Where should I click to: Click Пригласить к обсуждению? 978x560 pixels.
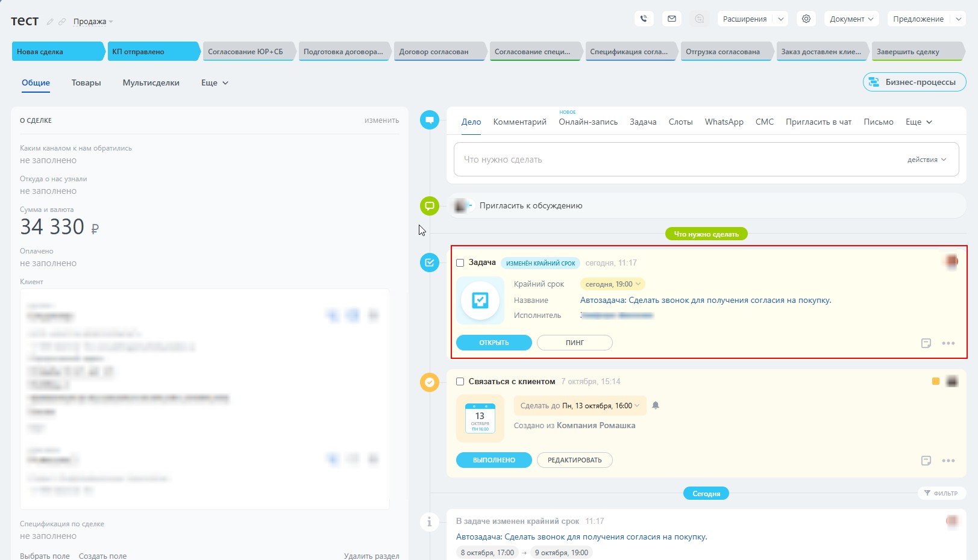click(x=531, y=205)
